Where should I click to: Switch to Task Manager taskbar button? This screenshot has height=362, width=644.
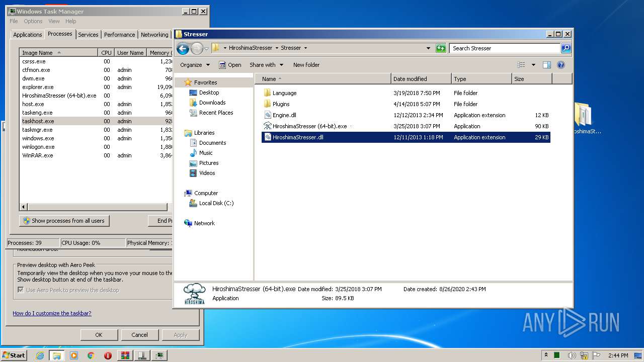pyautogui.click(x=159, y=355)
